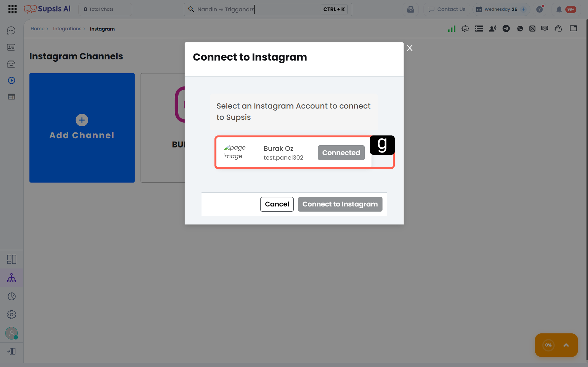Click the plus next to Wednesday 25
588x367 pixels.
point(523,9)
